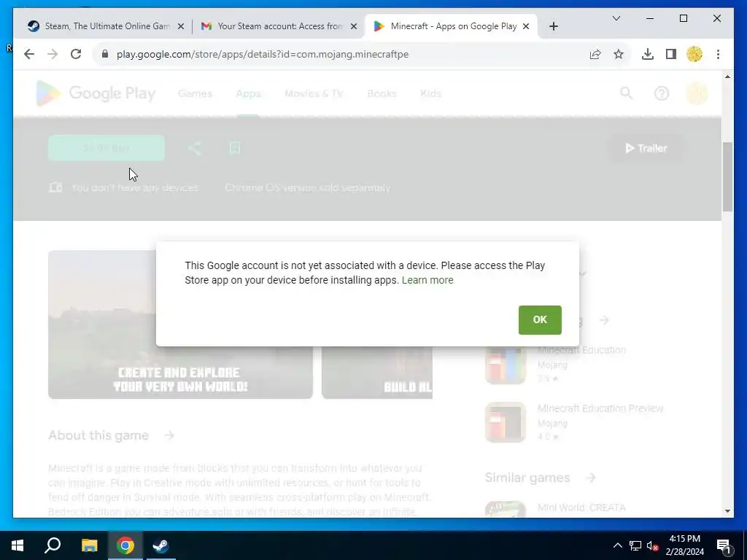747x560 pixels.
Task: Select Chrome in the taskbar
Action: (125, 545)
